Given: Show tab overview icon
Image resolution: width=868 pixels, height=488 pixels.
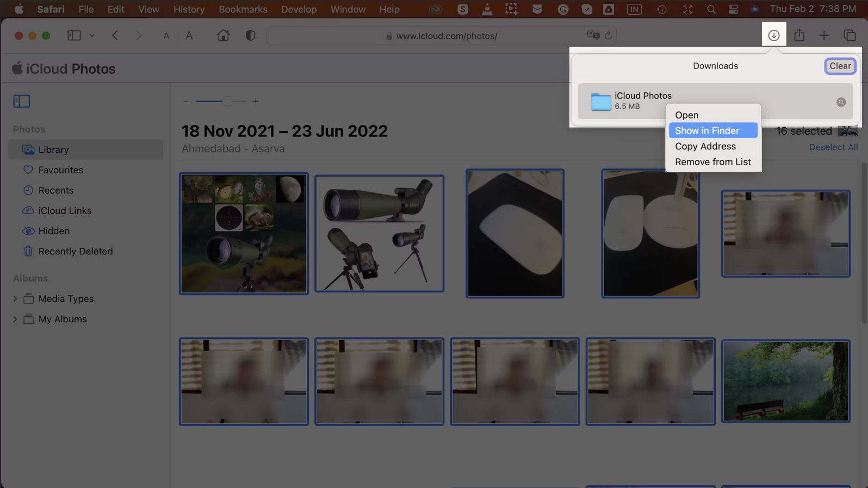Looking at the screenshot, I should pyautogui.click(x=850, y=35).
